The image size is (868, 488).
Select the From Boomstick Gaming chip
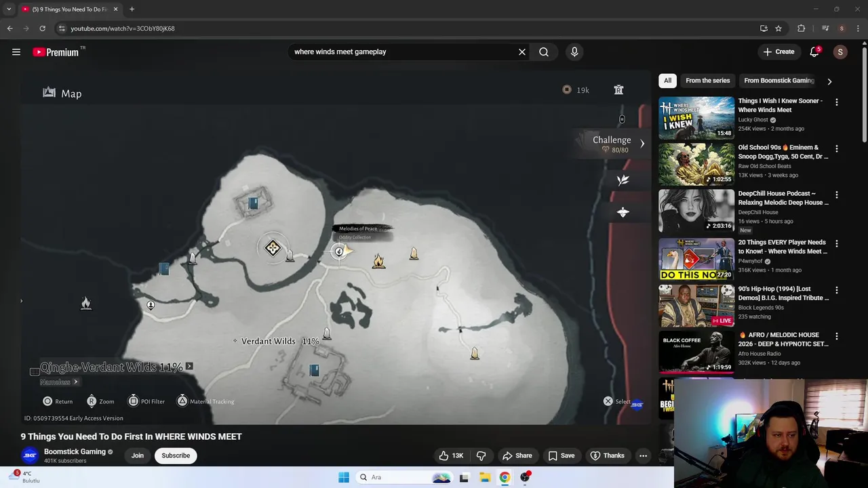(778, 81)
